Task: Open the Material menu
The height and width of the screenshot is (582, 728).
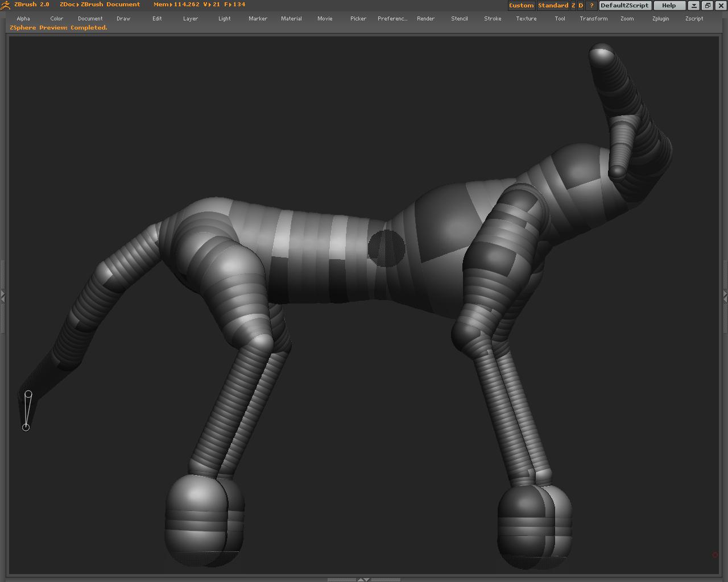Action: pos(291,19)
